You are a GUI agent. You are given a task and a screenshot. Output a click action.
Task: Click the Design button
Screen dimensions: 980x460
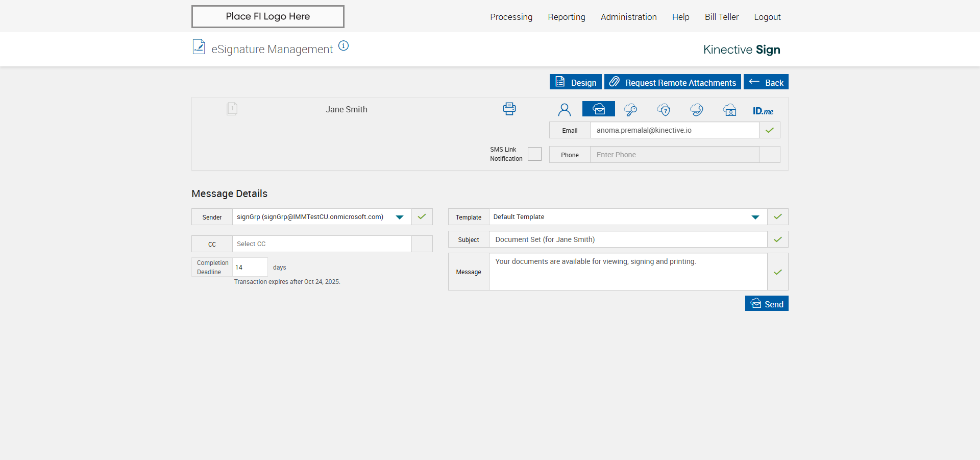point(575,82)
